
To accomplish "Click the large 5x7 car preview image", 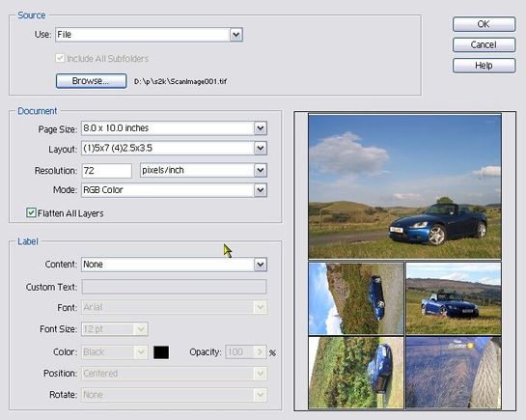I will (404, 186).
